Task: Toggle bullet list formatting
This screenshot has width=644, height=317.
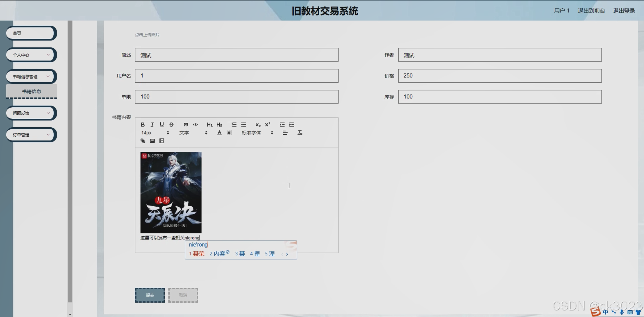Action: (243, 124)
